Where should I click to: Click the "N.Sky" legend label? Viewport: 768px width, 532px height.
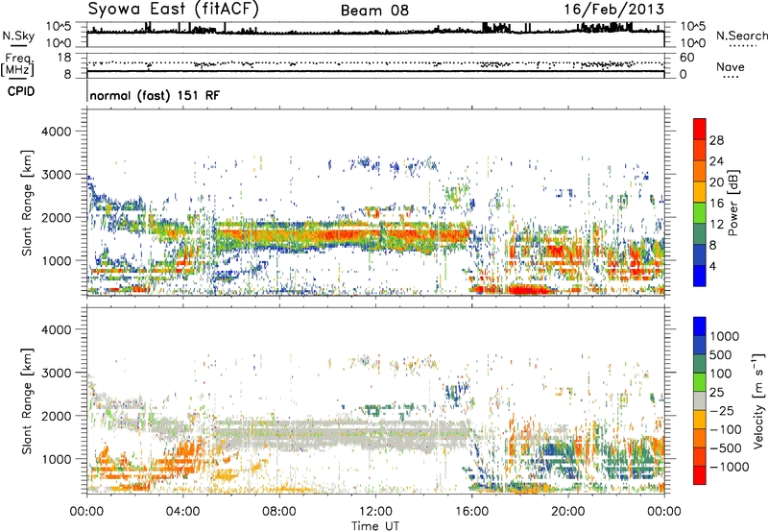[x=18, y=36]
